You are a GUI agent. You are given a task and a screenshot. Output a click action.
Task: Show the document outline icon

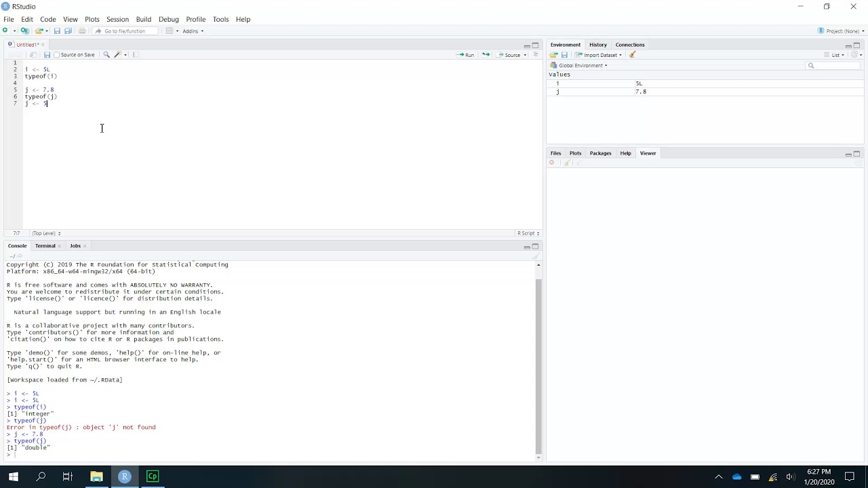536,55
